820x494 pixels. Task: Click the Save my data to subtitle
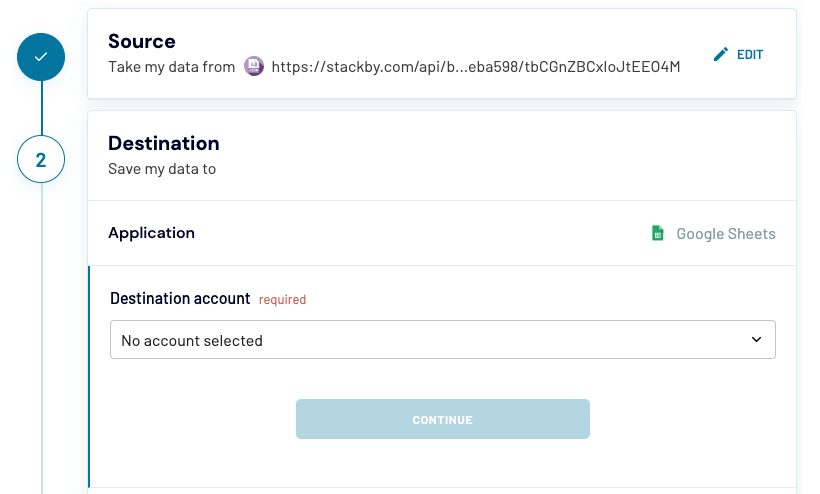coord(162,169)
